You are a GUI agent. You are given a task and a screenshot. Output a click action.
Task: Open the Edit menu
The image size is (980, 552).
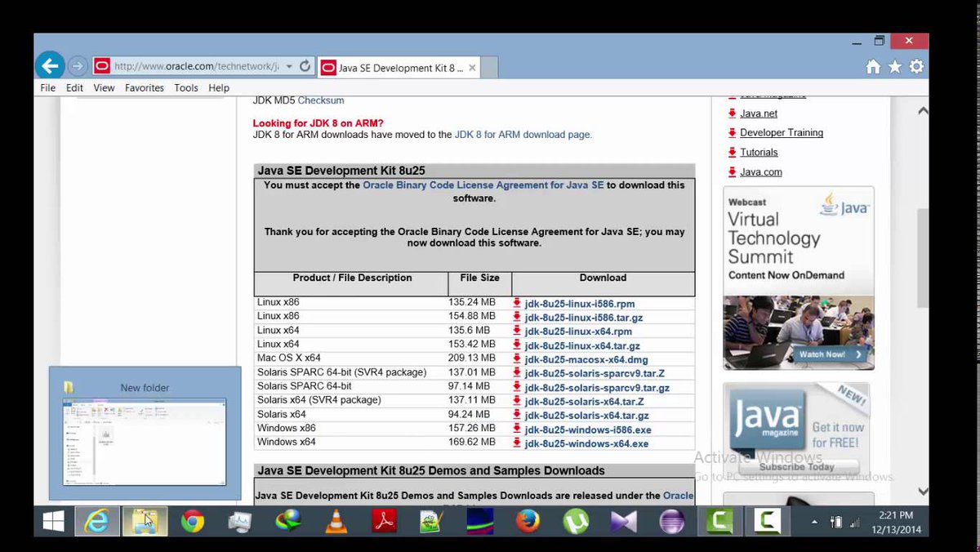coord(74,87)
